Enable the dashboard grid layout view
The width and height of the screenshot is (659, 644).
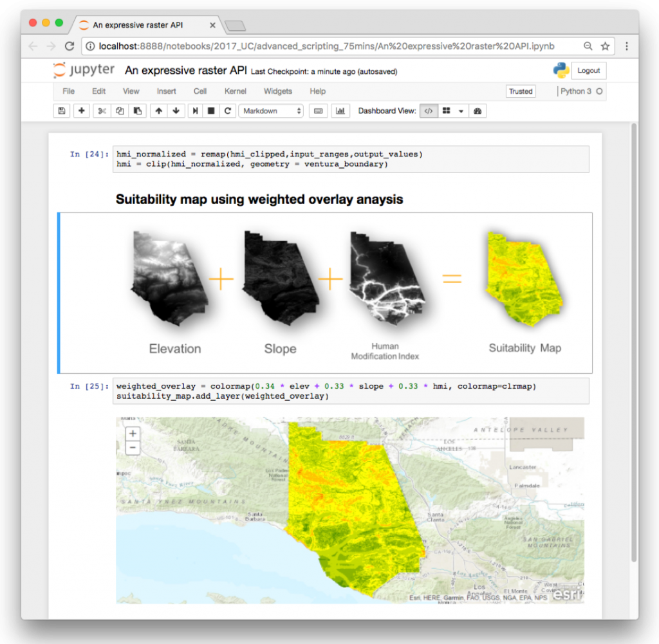(x=448, y=111)
